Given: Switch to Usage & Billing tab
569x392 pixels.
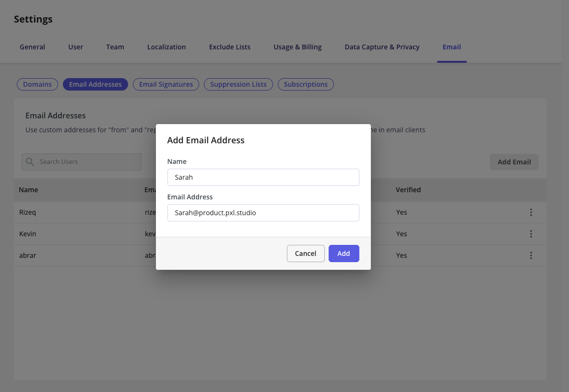Looking at the screenshot, I should click(297, 47).
